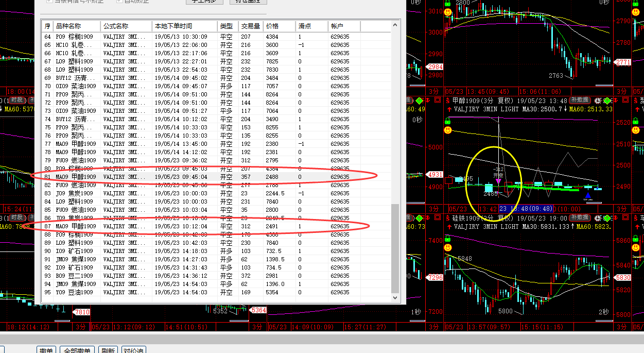The image size is (644, 353).
Task: Select order row 81 MA09 甲醇1909
Action: 217,177
